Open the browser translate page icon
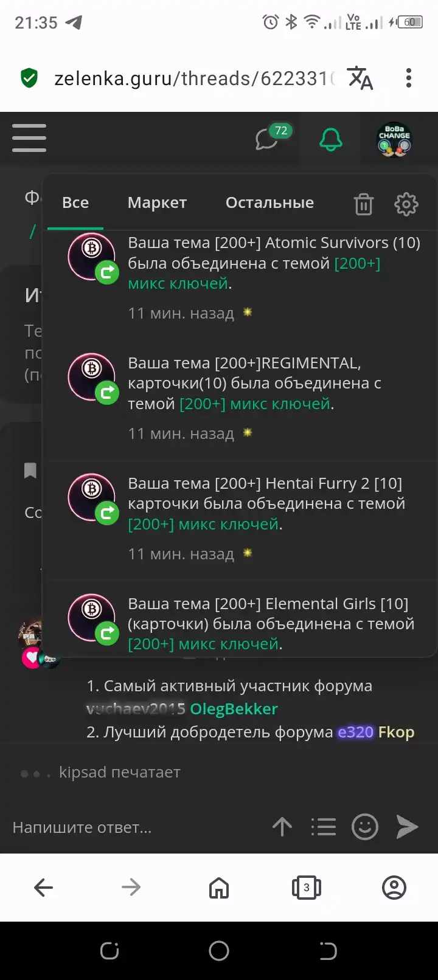The image size is (438, 980). pyautogui.click(x=360, y=78)
